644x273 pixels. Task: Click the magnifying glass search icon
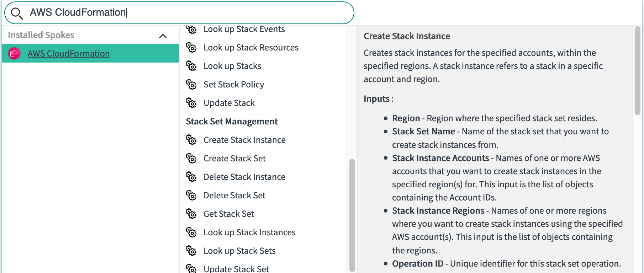point(16,13)
